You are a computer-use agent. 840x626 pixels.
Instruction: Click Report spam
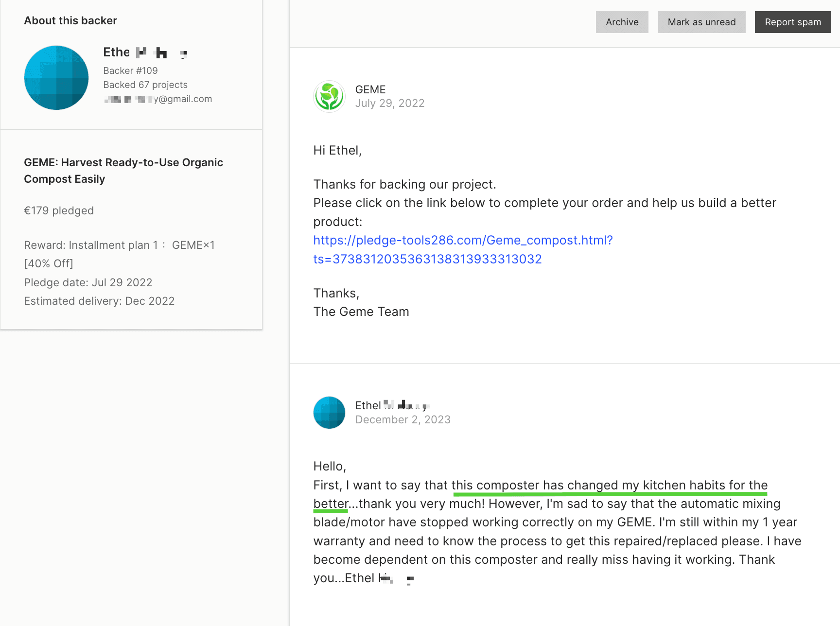tap(792, 22)
